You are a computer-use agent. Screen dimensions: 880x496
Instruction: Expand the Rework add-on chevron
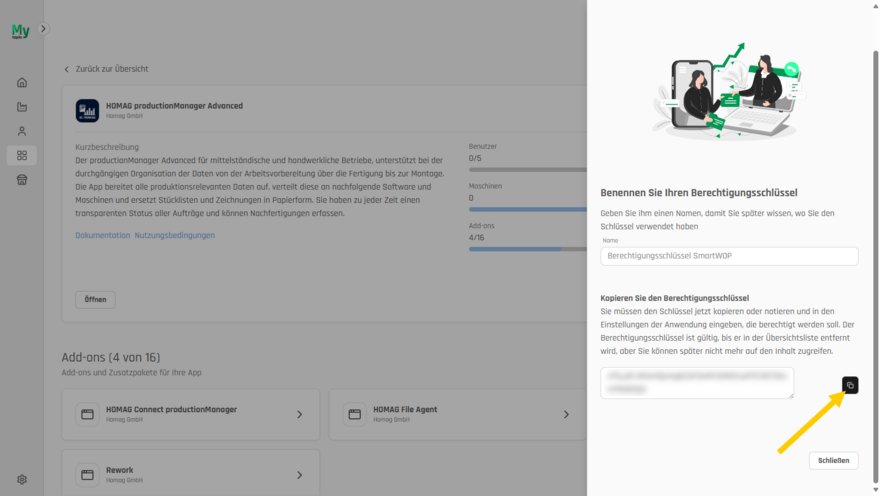tap(300, 475)
